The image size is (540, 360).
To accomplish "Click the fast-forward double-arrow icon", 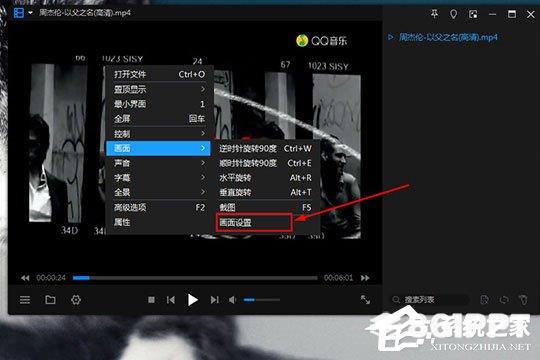I will [365, 278].
